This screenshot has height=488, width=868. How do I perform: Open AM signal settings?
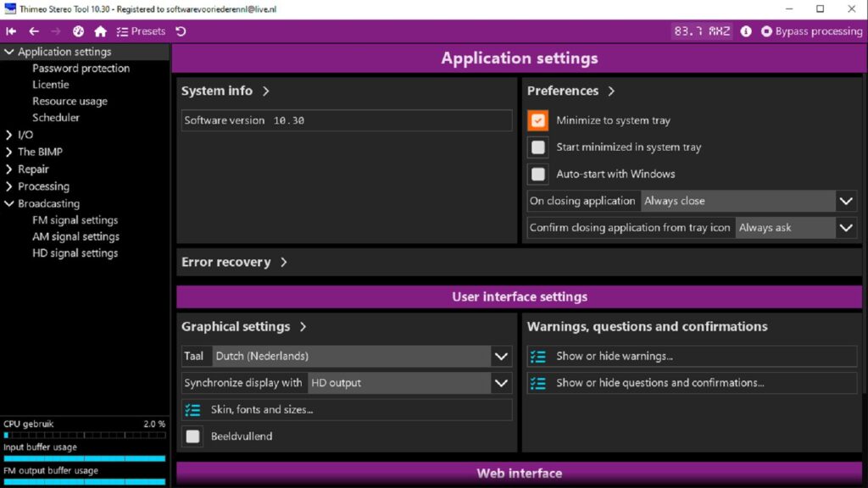(75, 237)
